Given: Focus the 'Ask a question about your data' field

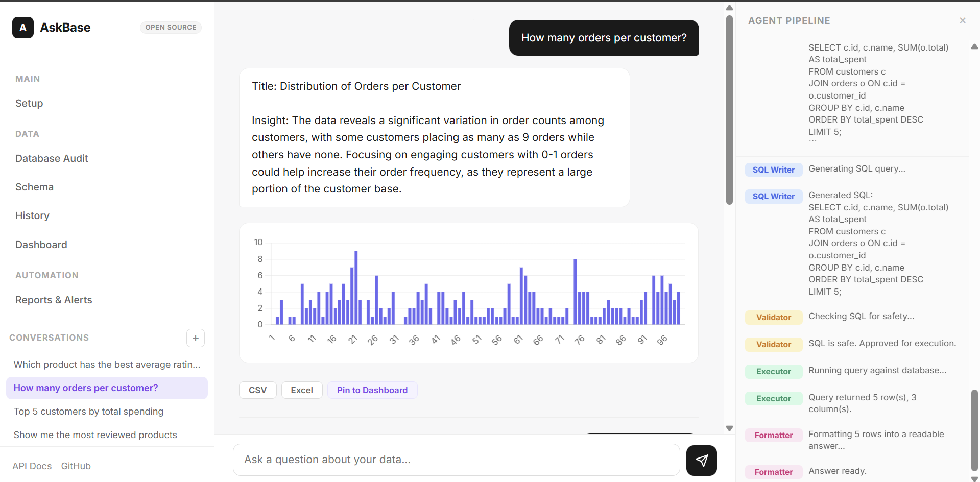Looking at the screenshot, I should pos(456,460).
